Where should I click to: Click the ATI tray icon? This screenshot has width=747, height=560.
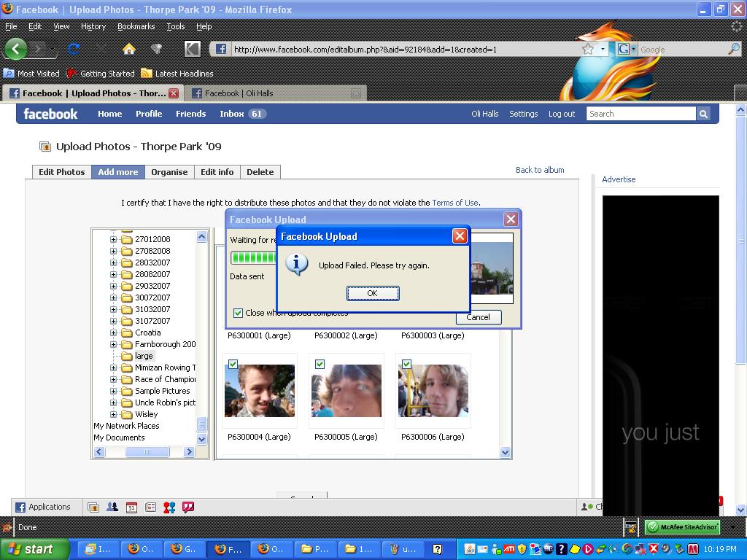508,549
